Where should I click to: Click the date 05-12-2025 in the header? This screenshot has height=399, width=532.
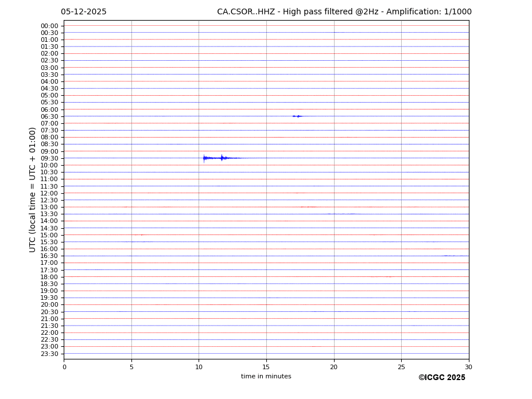pyautogui.click(x=84, y=12)
